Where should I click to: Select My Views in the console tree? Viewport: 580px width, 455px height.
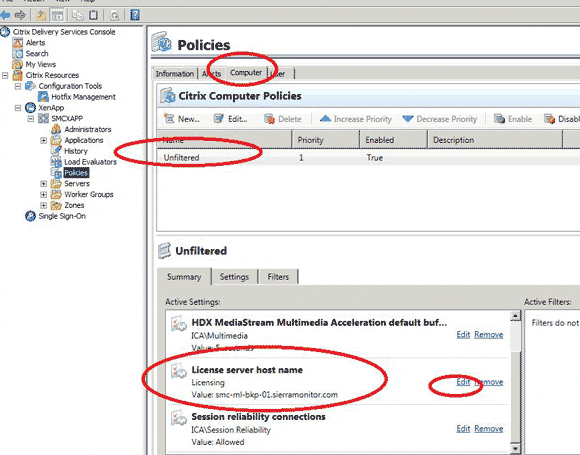click(41, 64)
